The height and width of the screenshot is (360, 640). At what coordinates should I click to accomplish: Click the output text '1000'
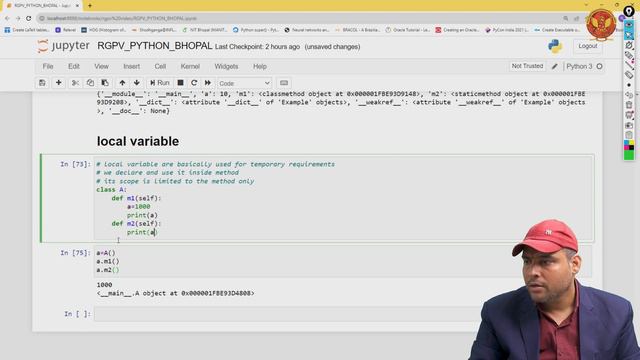point(104,284)
